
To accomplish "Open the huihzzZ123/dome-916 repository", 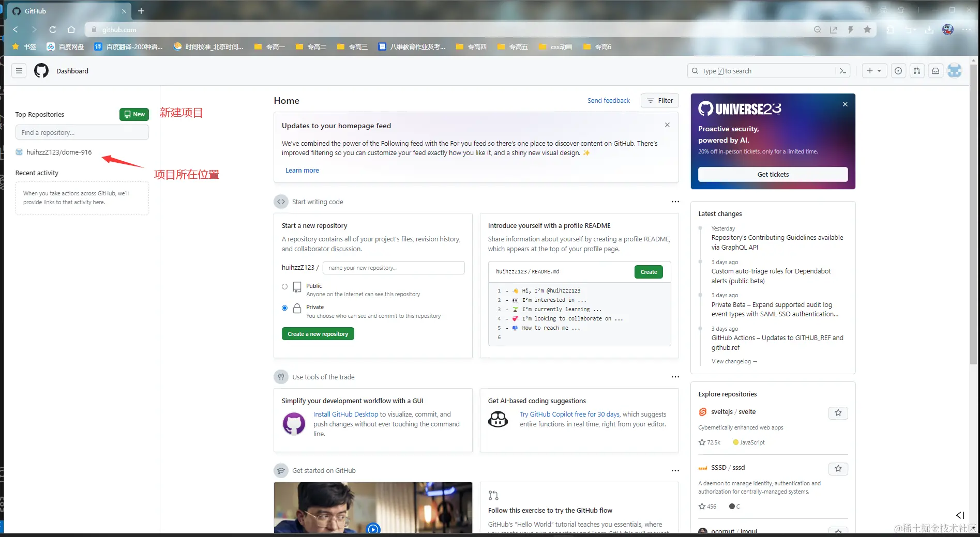I will pos(59,152).
